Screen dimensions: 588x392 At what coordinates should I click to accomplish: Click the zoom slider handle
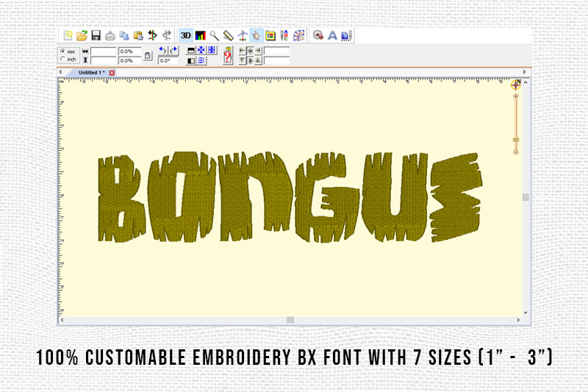516,140
